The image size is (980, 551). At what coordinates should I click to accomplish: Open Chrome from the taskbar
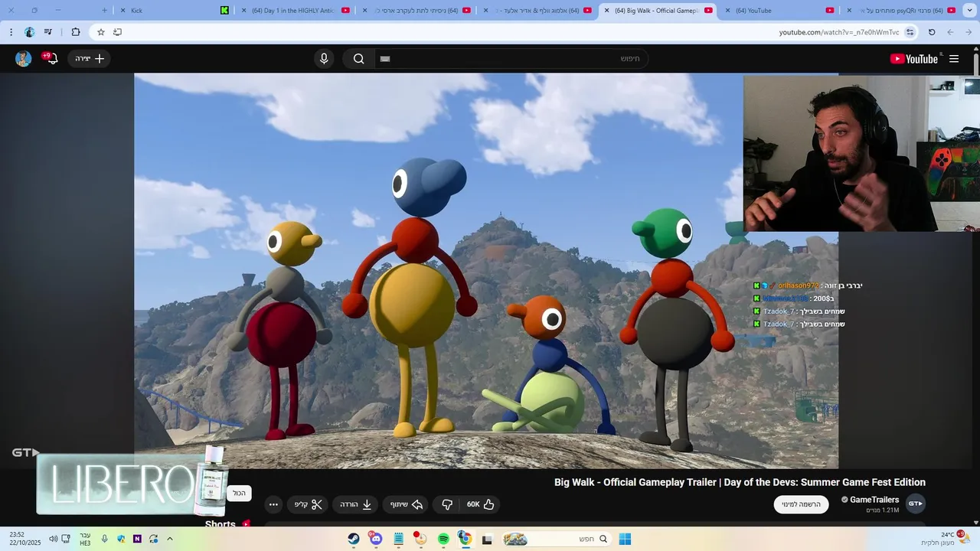coord(465,539)
